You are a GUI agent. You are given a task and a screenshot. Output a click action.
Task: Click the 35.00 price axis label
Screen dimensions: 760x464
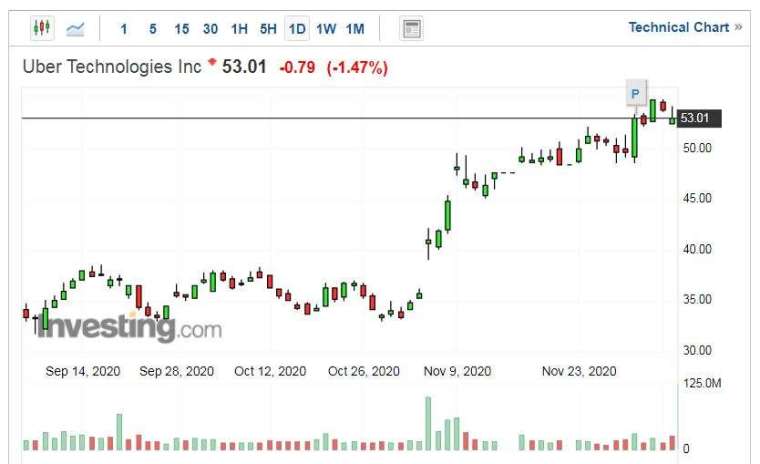tap(697, 300)
